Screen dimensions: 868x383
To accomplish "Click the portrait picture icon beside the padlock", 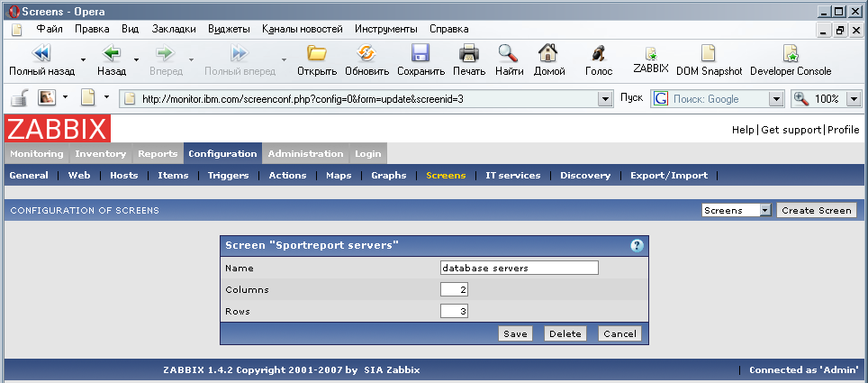I will click(x=47, y=98).
